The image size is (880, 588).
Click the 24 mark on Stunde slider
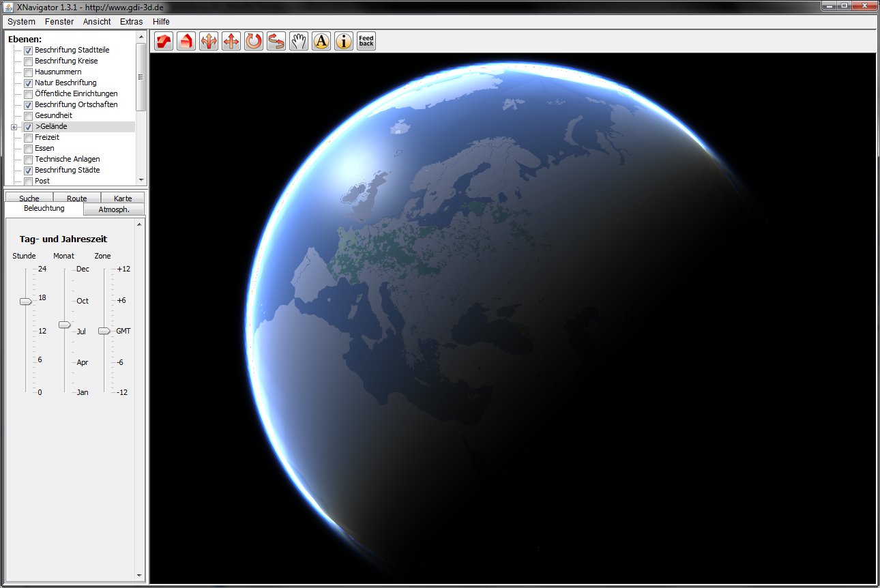[x=42, y=269]
